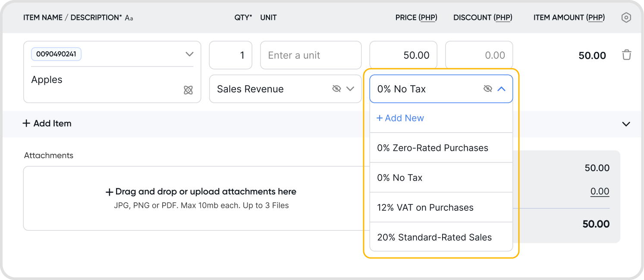Click Add New tax link

[400, 118]
